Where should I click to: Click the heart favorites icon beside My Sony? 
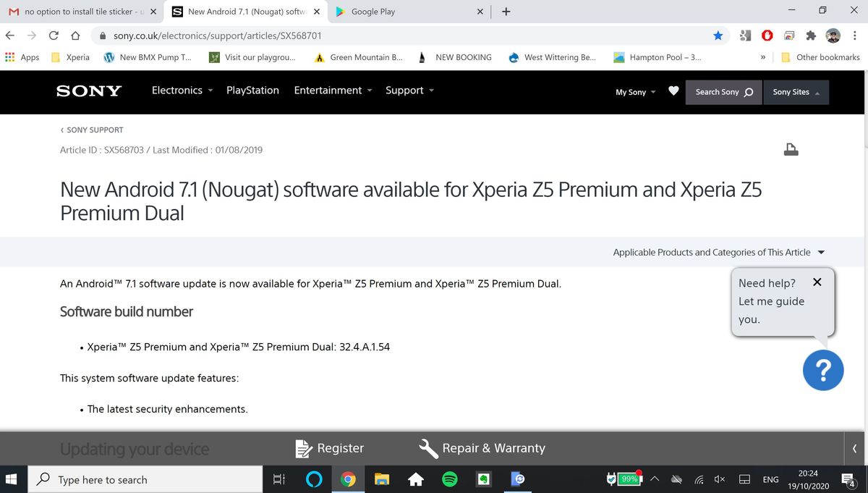673,91
